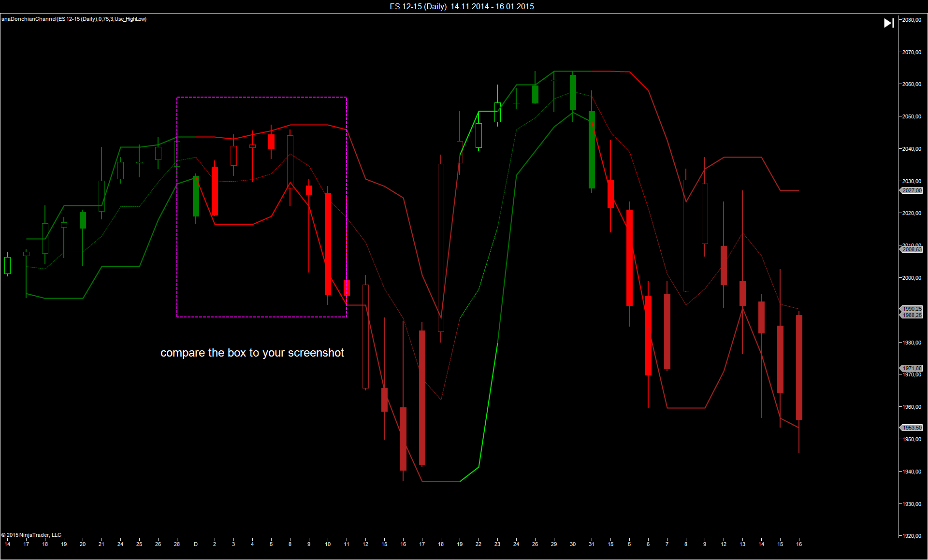
Task: Click the 2027,00 price marker tag
Action: 912,191
